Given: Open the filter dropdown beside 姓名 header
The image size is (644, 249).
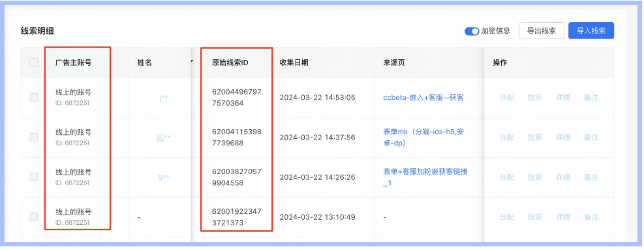Looking at the screenshot, I should 191,62.
